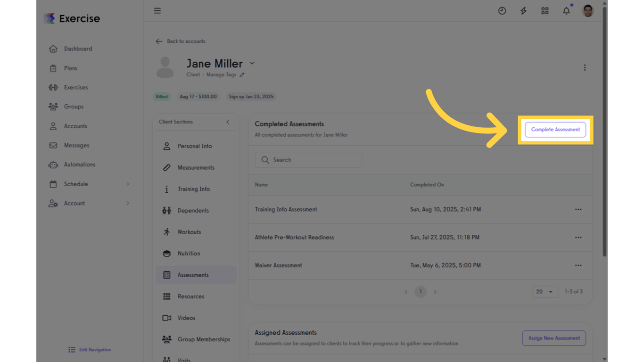The height and width of the screenshot is (362, 644).
Task: Click the Edit Navigation link
Action: [90, 350]
